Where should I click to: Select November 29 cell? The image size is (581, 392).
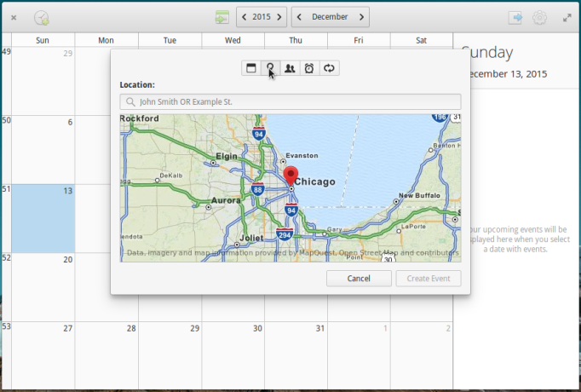tap(43, 81)
